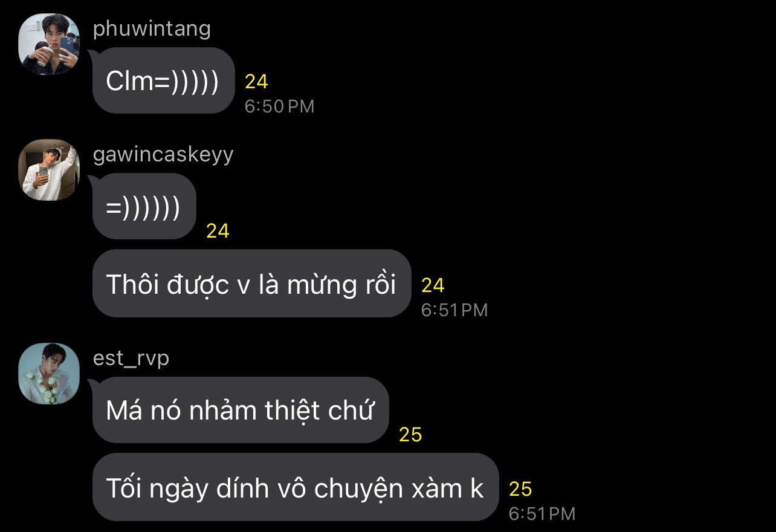
Task: Tap gawincaskeyy's mirror selfie avatar
Action: pyautogui.click(x=49, y=170)
